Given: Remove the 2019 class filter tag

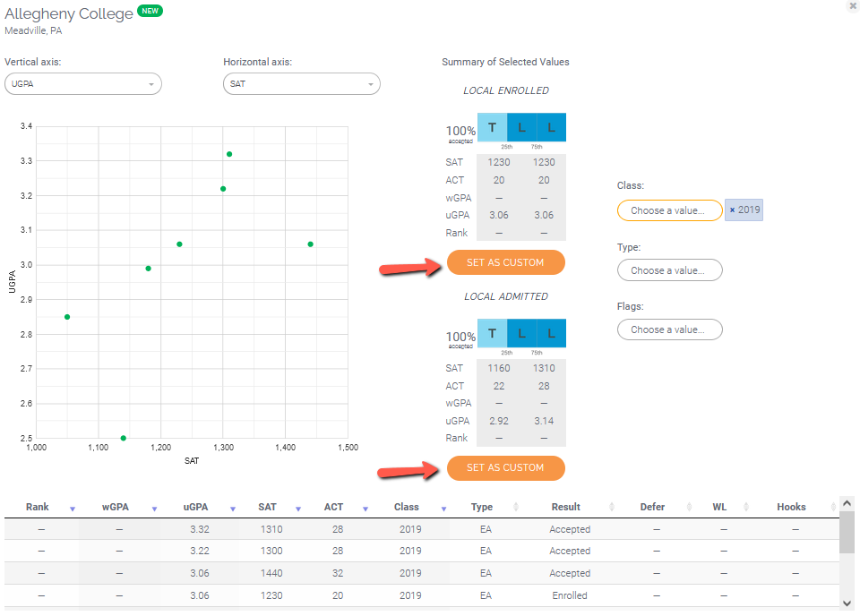Looking at the screenshot, I should (732, 210).
